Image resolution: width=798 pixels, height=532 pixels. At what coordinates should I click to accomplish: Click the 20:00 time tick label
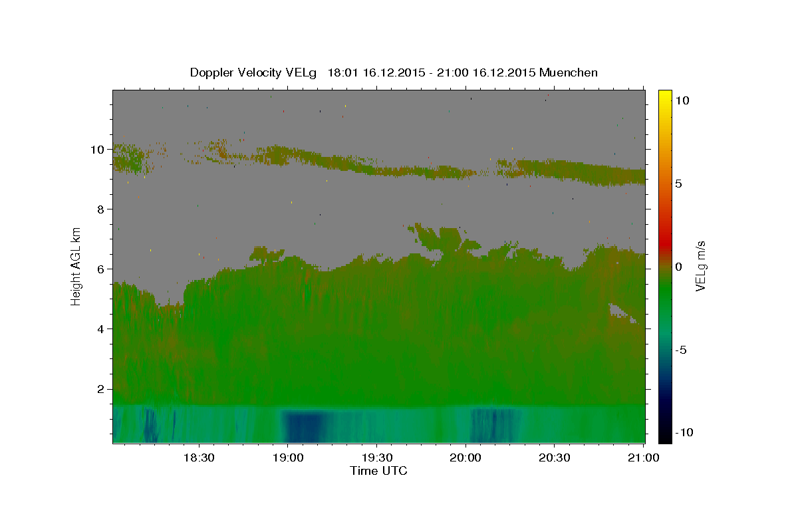[465, 458]
